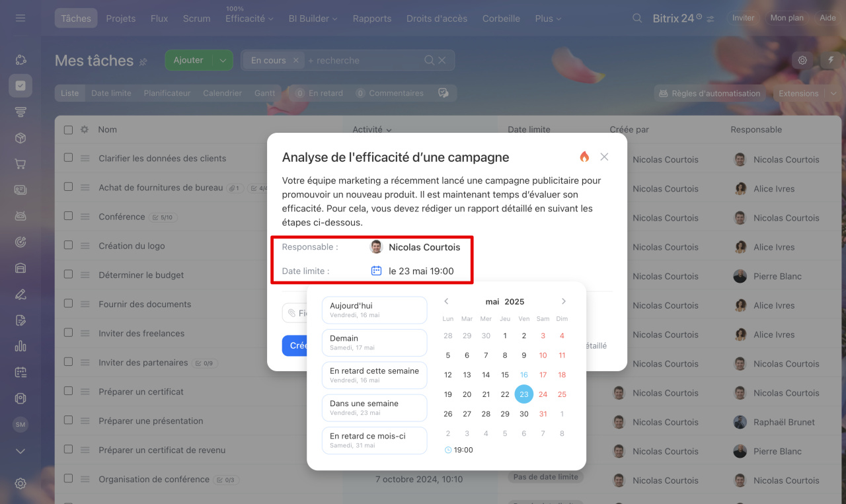The width and height of the screenshot is (846, 504).
Task: Switch to Calendrier view
Action: (222, 93)
